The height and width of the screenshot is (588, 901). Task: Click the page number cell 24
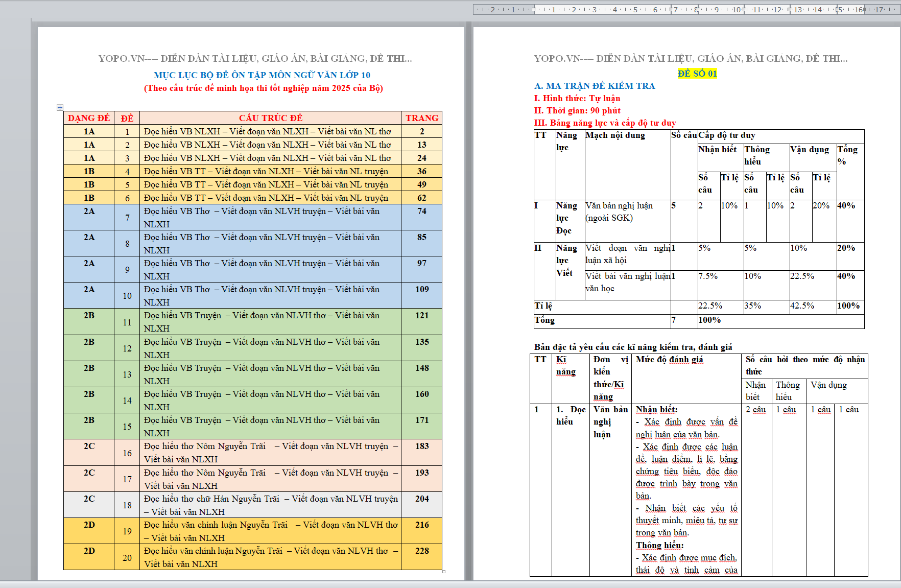422,158
